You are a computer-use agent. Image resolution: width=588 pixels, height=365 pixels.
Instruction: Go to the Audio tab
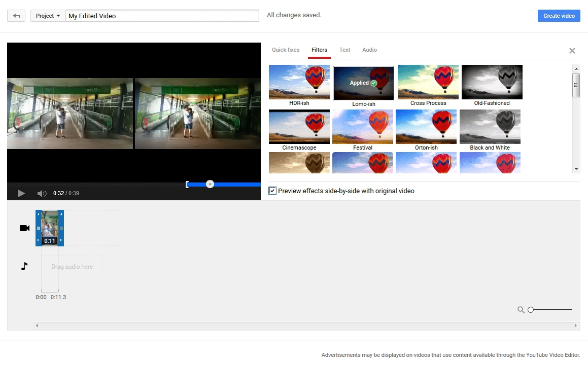tap(369, 50)
